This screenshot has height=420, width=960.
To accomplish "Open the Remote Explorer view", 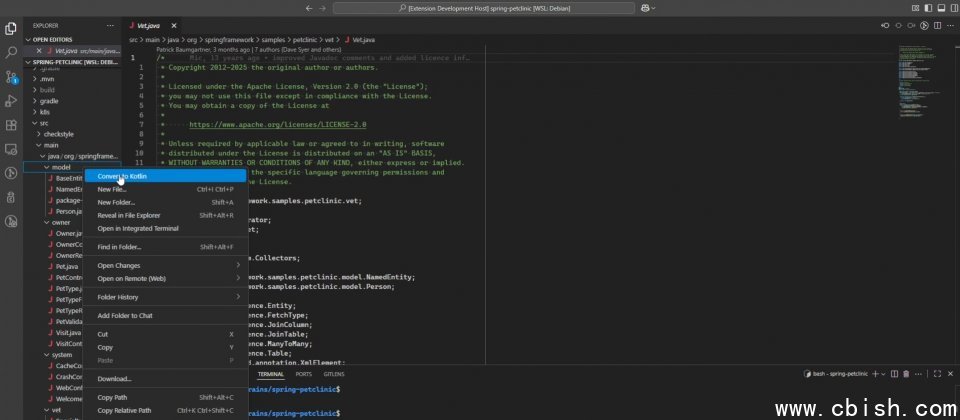I will click(11, 148).
